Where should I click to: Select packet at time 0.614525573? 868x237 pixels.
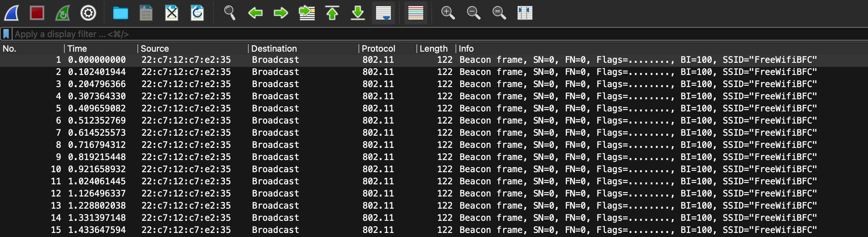pos(434,133)
